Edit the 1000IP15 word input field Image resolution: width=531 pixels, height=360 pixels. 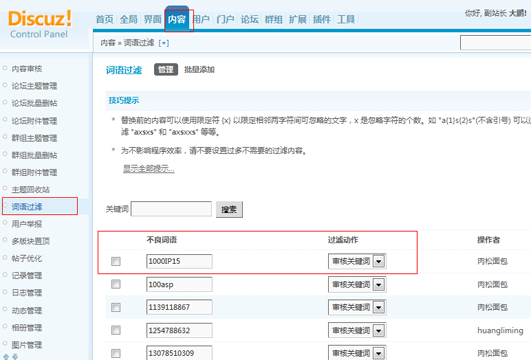click(x=179, y=261)
